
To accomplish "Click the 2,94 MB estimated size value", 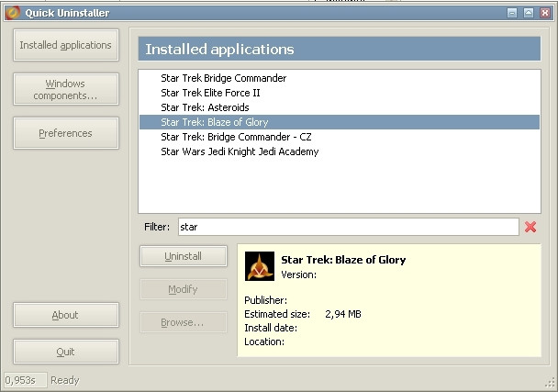I will (343, 314).
